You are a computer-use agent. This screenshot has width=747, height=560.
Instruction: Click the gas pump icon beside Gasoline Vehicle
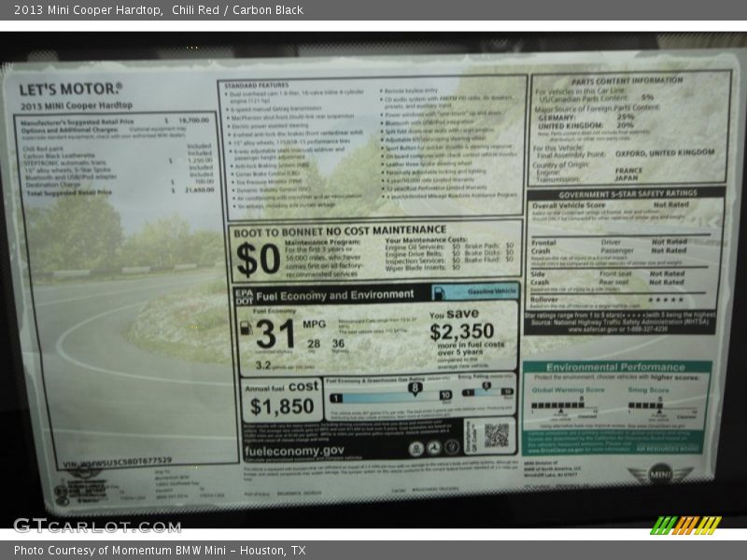pyautogui.click(x=439, y=292)
